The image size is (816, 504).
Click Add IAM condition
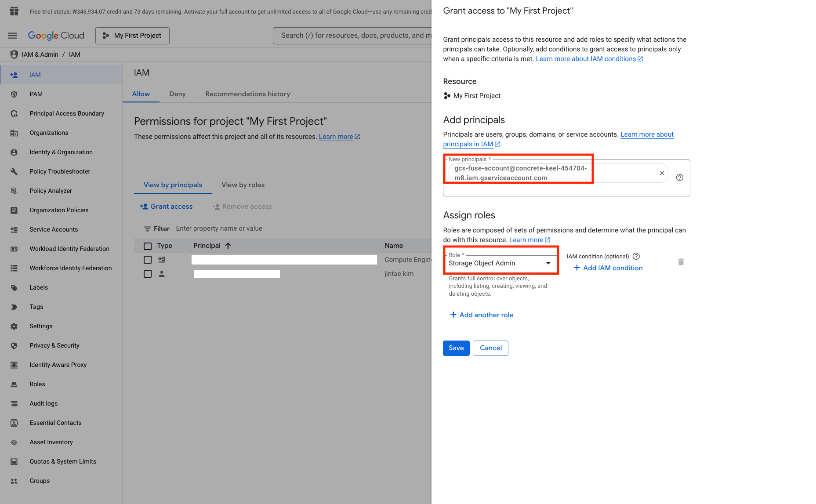click(x=608, y=268)
